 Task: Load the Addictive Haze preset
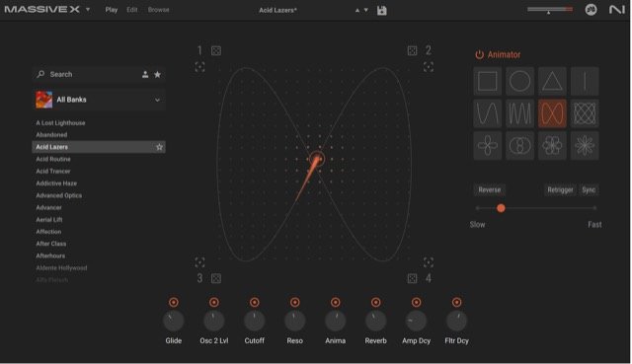coord(56,183)
